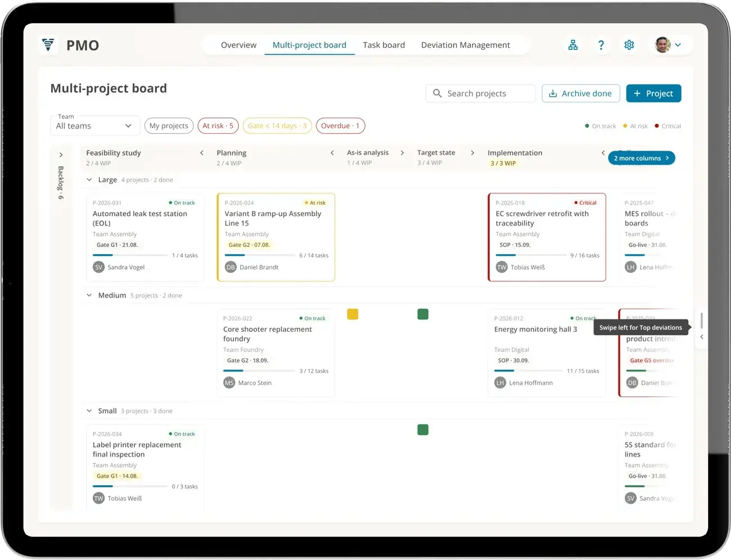Viewport: 731px width, 560px height.
Task: Open the All teams dropdown
Action: pos(94,126)
